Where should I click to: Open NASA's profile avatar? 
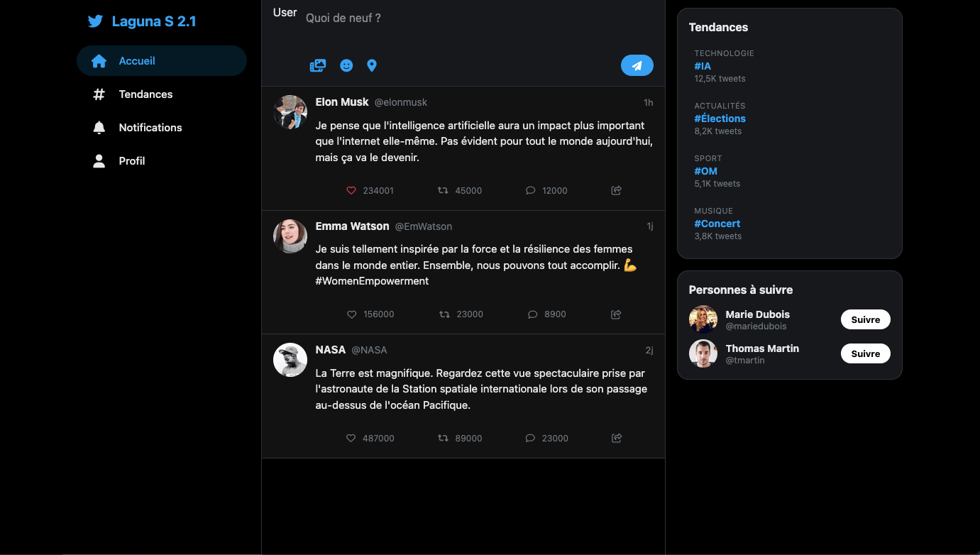point(290,360)
